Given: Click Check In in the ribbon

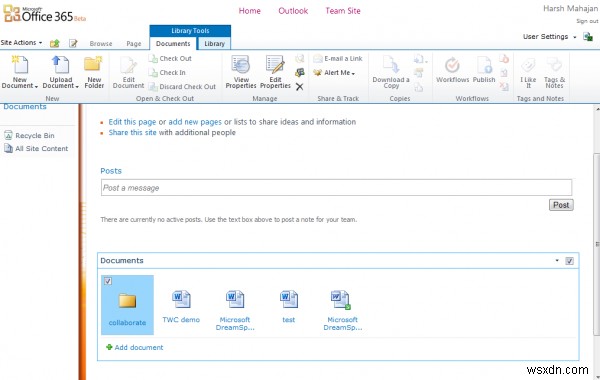Looking at the screenshot, I should 167,72.
